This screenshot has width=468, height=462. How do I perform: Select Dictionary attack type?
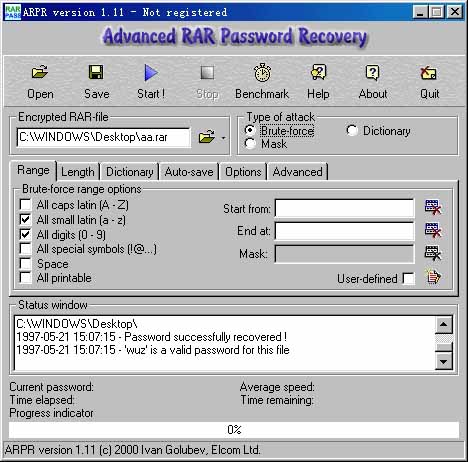(352, 130)
